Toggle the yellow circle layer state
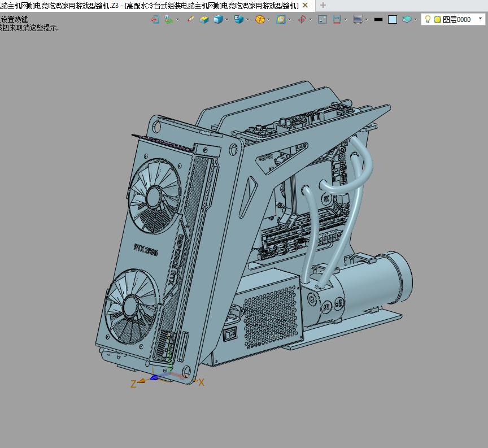This screenshot has height=448, width=488. pyautogui.click(x=437, y=19)
